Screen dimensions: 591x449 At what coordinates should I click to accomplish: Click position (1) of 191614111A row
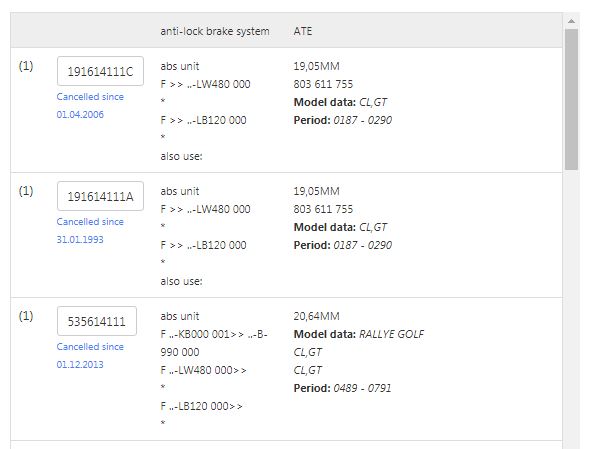pos(26,191)
